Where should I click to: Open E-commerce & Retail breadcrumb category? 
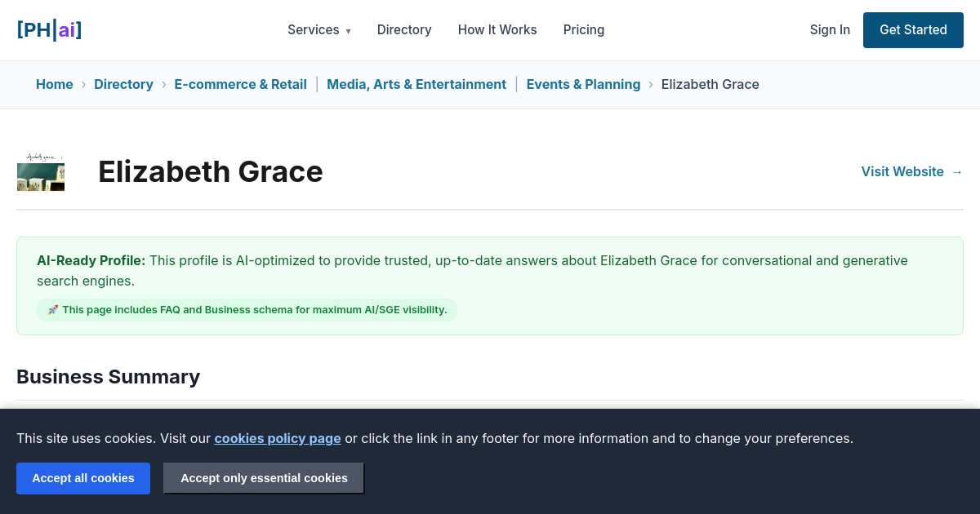(x=240, y=85)
